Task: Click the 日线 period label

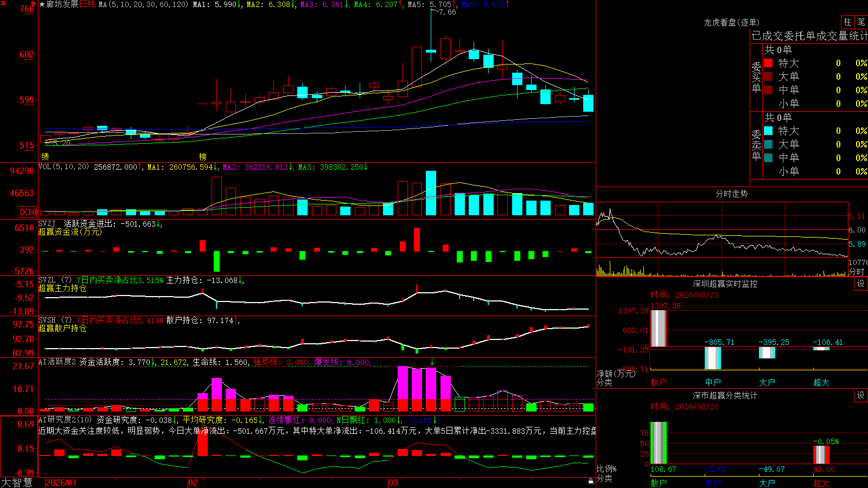Action: (x=87, y=4)
